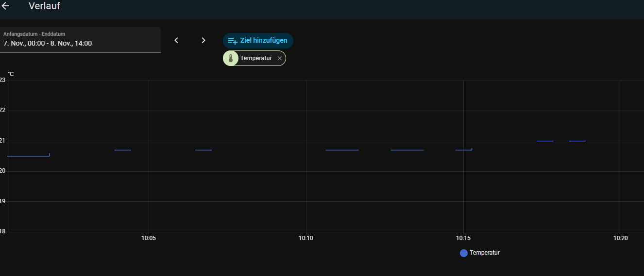Click the list-plus icon beside Ziel hinzufügen
This screenshot has height=276, width=644.
(233, 41)
